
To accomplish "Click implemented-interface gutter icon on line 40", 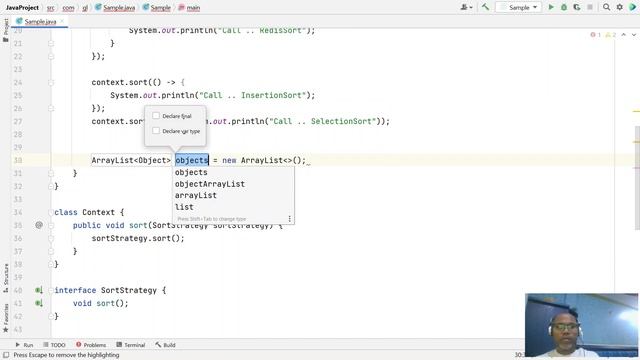I will (x=39, y=290).
